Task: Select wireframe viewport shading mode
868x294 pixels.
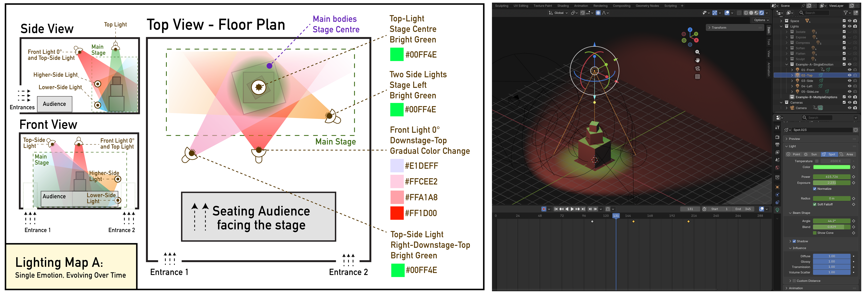Action: pyautogui.click(x=746, y=13)
